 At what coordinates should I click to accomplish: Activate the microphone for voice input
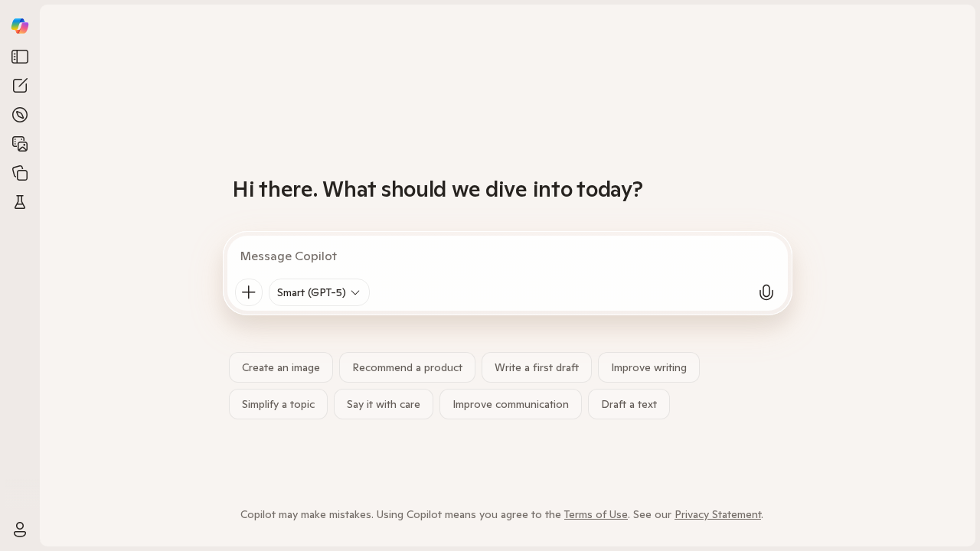(x=766, y=292)
